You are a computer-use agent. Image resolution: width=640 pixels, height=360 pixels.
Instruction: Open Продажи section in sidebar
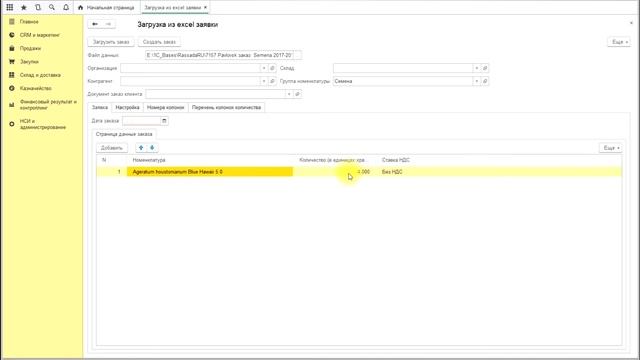[30, 48]
